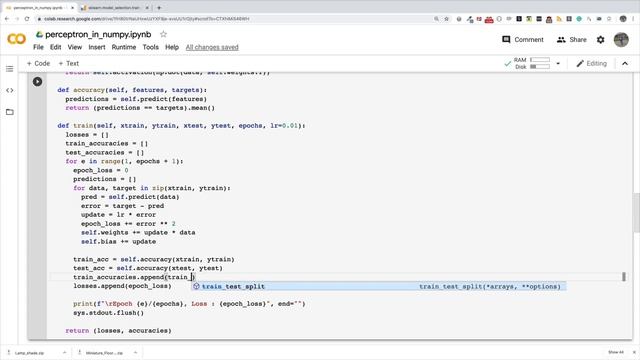This screenshot has width=640, height=360.
Task: Click the 'return (losses, accuracies)' line
Action: point(118,331)
